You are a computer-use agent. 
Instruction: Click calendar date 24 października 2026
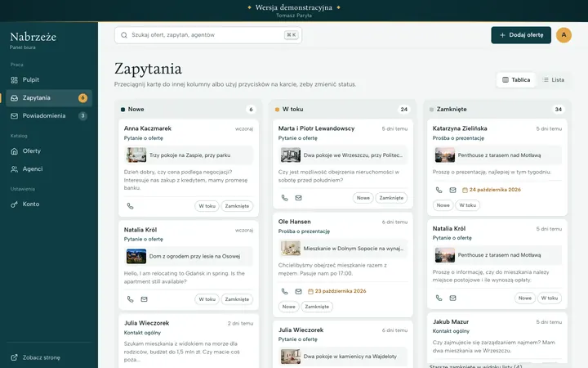pos(492,190)
